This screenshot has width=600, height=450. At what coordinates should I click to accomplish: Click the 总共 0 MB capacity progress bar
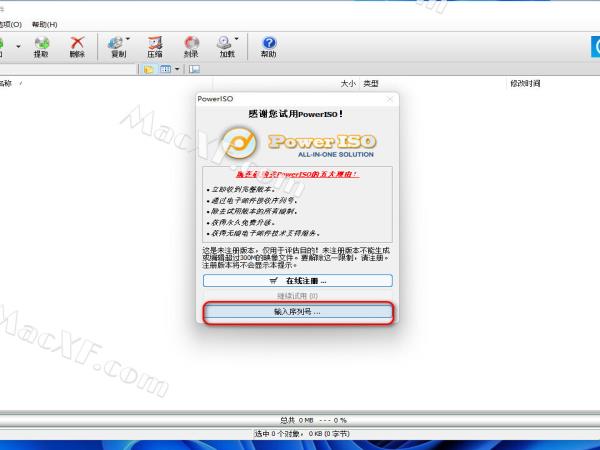300,420
